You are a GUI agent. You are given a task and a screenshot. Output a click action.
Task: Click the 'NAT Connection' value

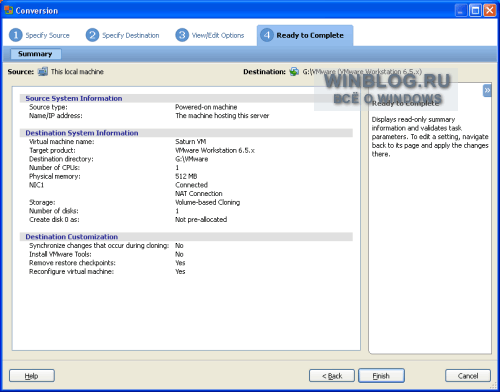coord(199,194)
